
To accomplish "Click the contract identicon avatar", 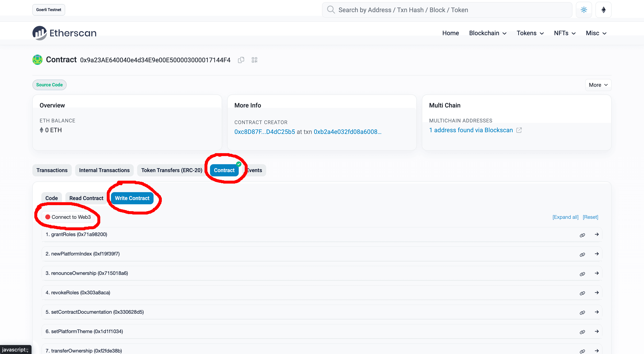I will pos(37,59).
